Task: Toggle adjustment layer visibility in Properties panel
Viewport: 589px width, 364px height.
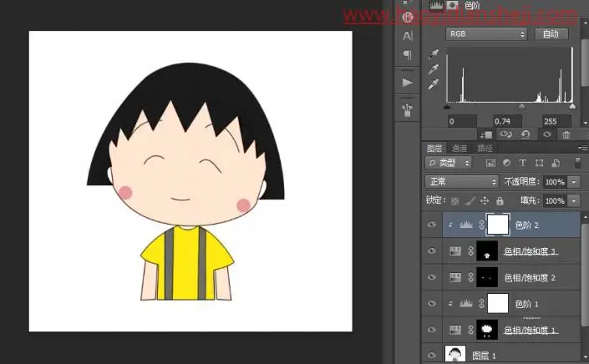Action: point(547,134)
